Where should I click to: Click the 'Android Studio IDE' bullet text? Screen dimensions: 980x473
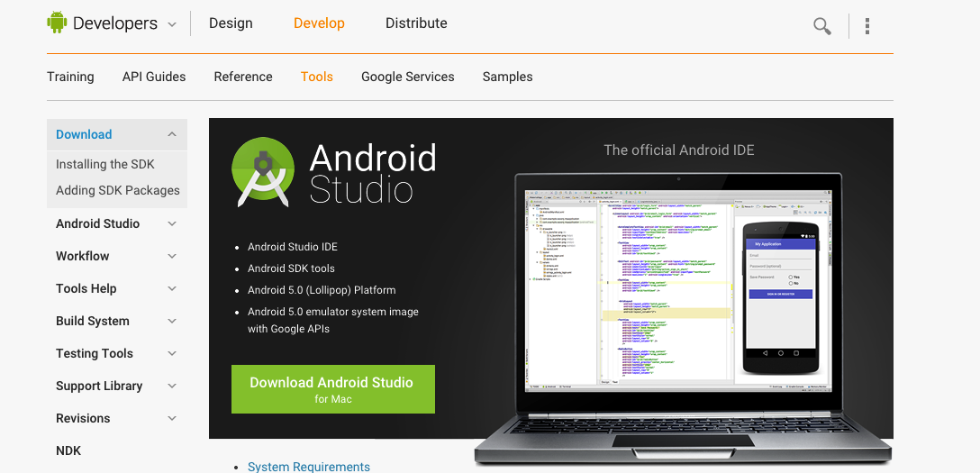point(293,247)
